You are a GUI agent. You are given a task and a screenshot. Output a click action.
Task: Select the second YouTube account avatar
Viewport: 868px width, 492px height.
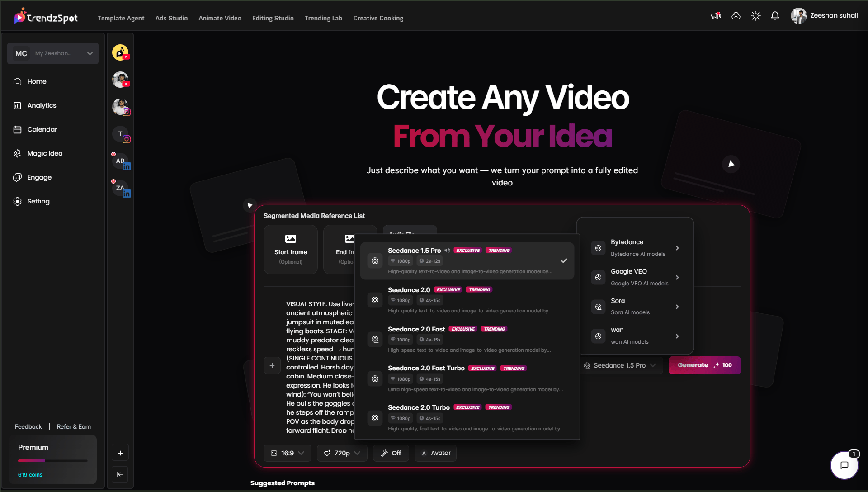[x=120, y=80]
